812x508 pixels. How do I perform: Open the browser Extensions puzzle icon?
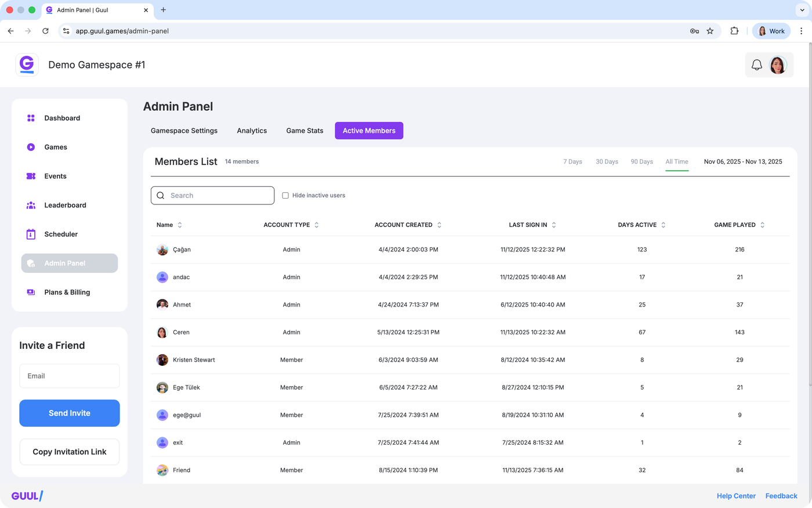coord(734,31)
